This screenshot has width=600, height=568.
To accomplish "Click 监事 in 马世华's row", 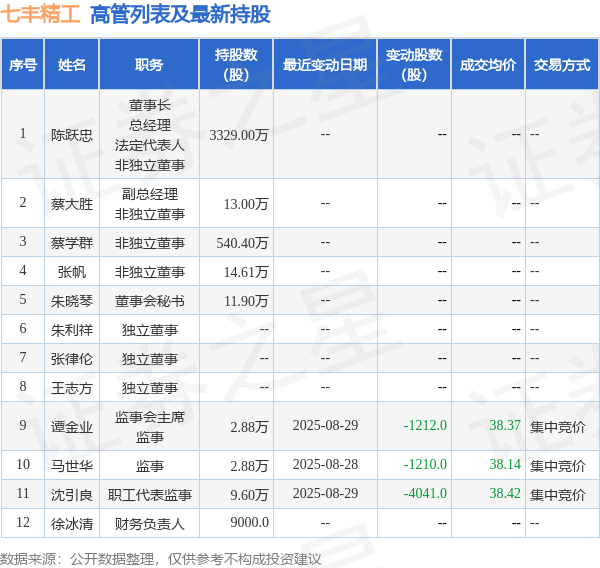I will tap(150, 465).
